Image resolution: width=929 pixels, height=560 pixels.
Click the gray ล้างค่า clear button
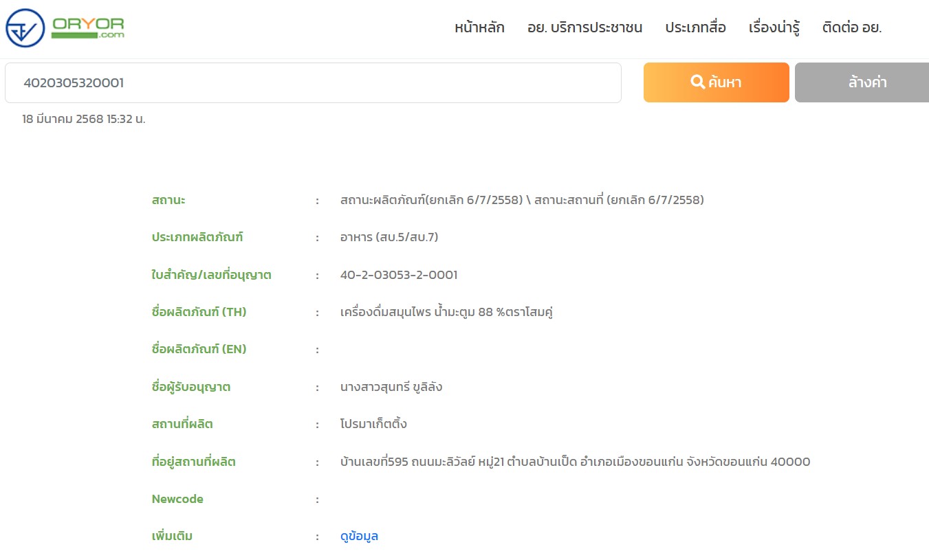pos(862,83)
